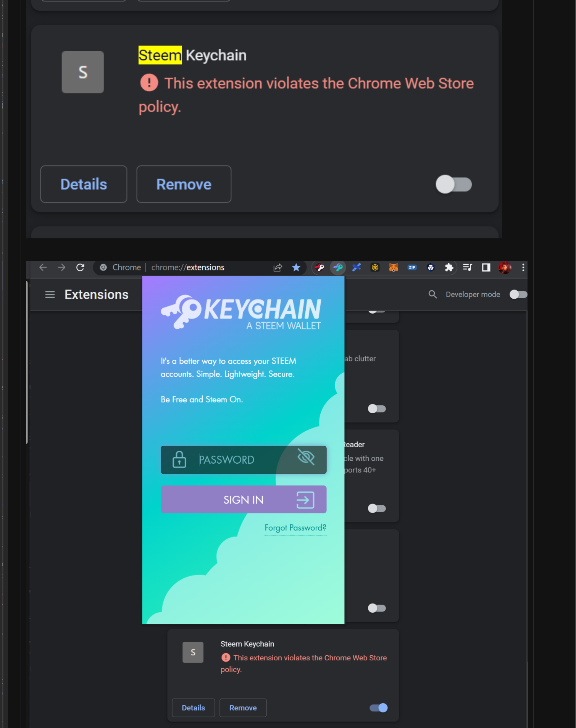Click 'Be Free and Steem On.' text

click(202, 400)
